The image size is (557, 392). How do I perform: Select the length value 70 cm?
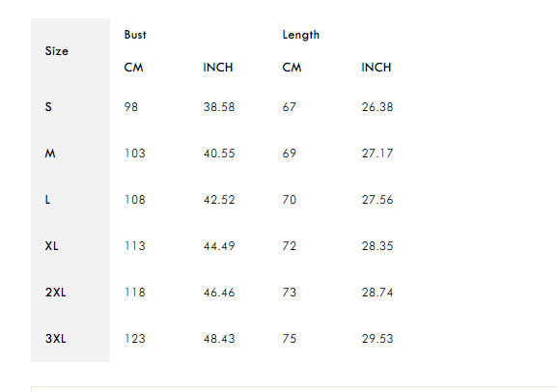click(290, 200)
